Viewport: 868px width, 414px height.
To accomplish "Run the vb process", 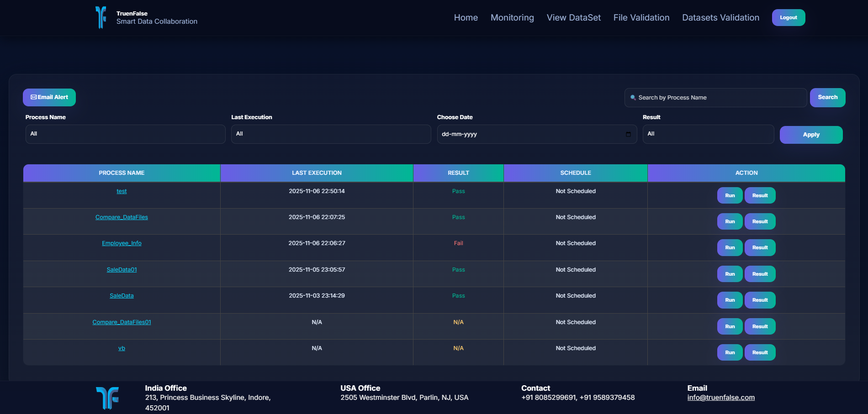I will pos(730,352).
